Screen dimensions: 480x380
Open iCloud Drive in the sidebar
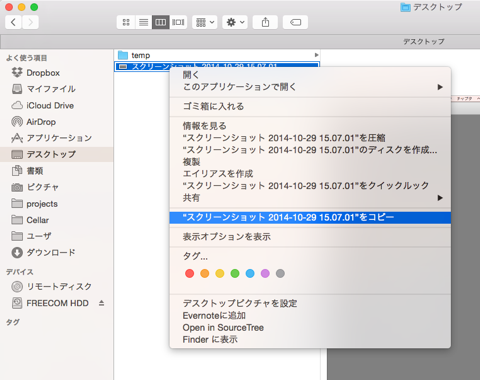tap(57, 105)
